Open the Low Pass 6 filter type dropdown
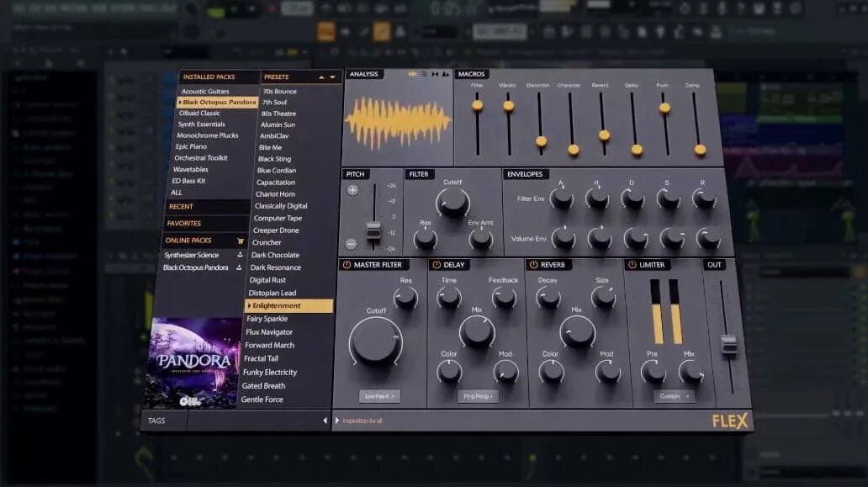Image resolution: width=868 pixels, height=487 pixels. pos(379,396)
